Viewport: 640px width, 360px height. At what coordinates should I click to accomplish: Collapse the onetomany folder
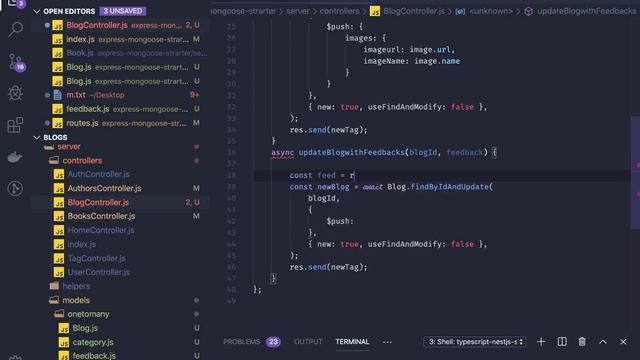pyautogui.click(x=88, y=314)
